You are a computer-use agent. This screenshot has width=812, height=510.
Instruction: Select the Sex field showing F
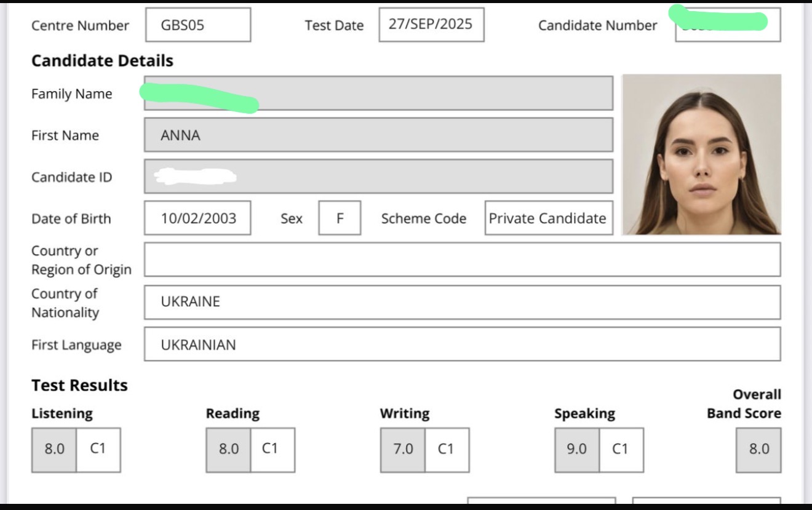pos(340,218)
